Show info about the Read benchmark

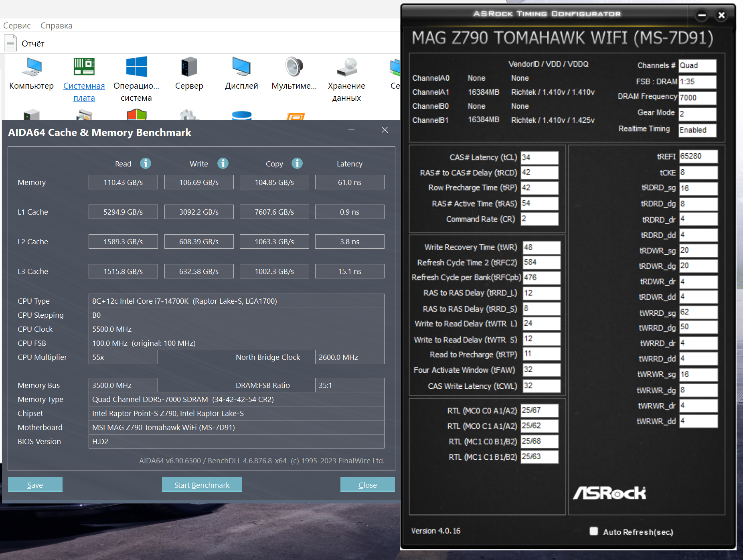tap(146, 163)
